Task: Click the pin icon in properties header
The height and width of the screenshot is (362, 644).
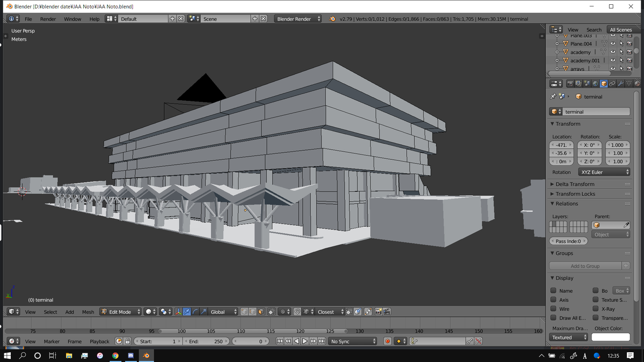Action: (553, 97)
